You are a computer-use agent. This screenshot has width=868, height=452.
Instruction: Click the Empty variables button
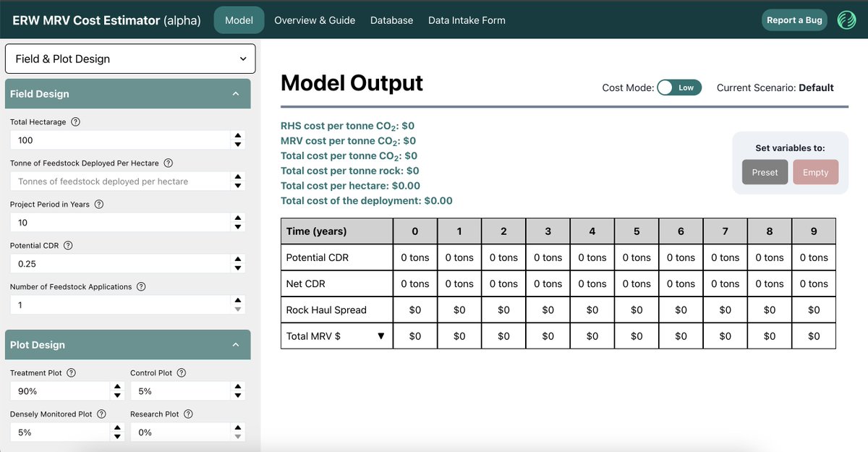pos(815,172)
